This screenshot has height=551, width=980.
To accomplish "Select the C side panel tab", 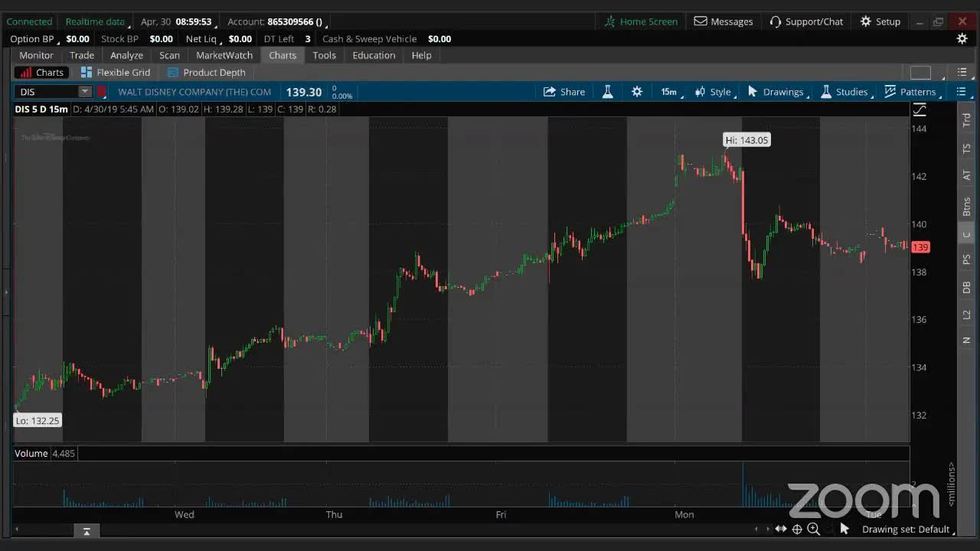I will pos(966,235).
